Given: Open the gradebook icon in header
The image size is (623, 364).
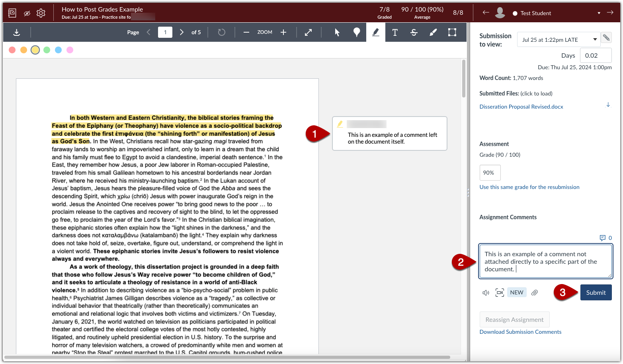Looking at the screenshot, I should 12,13.
